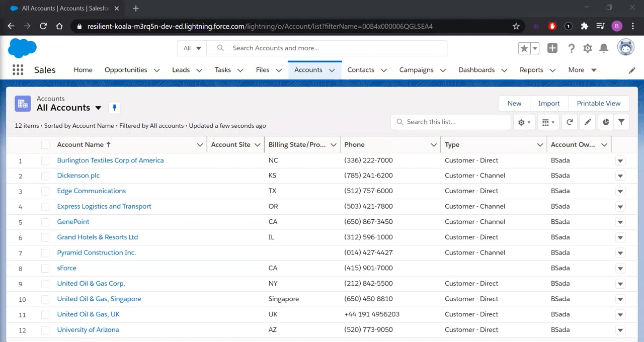Open the Account Name column menu
Screen dimensions: 644x342
pyautogui.click(x=200, y=145)
